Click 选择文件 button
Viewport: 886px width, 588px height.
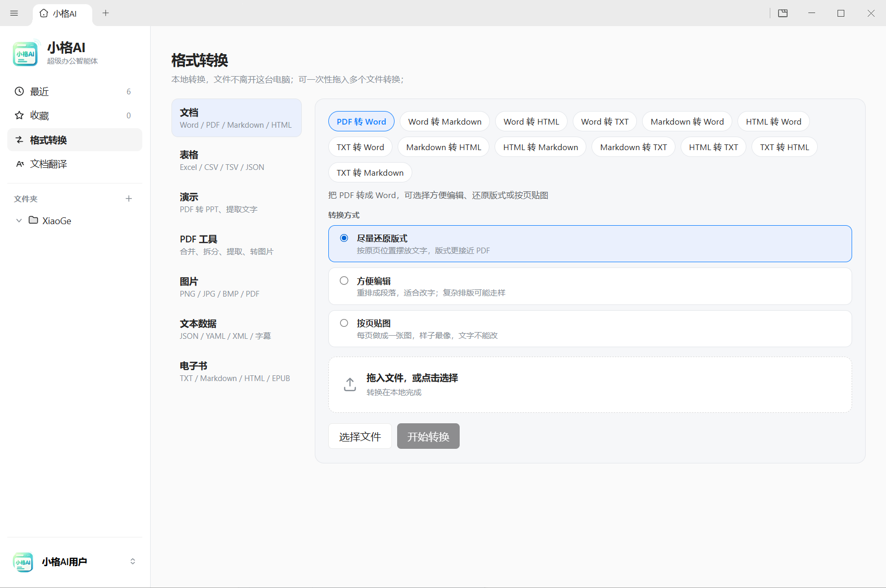tap(360, 436)
